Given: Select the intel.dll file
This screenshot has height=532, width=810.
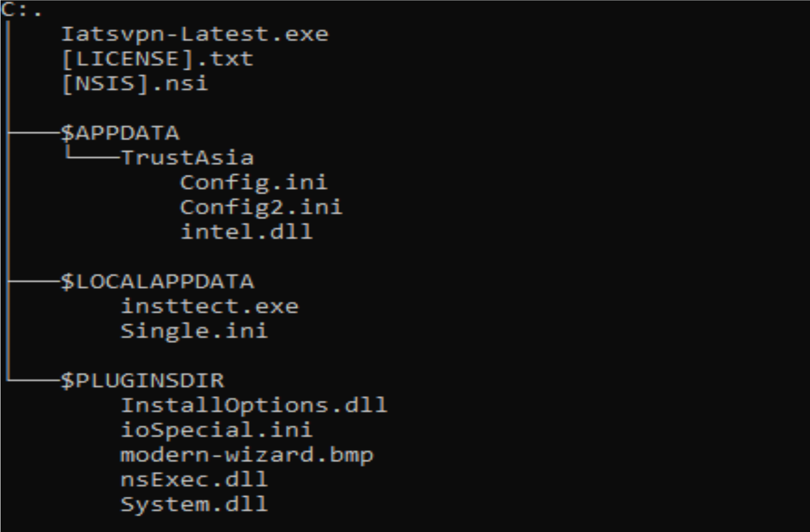Looking at the screenshot, I should [247, 232].
